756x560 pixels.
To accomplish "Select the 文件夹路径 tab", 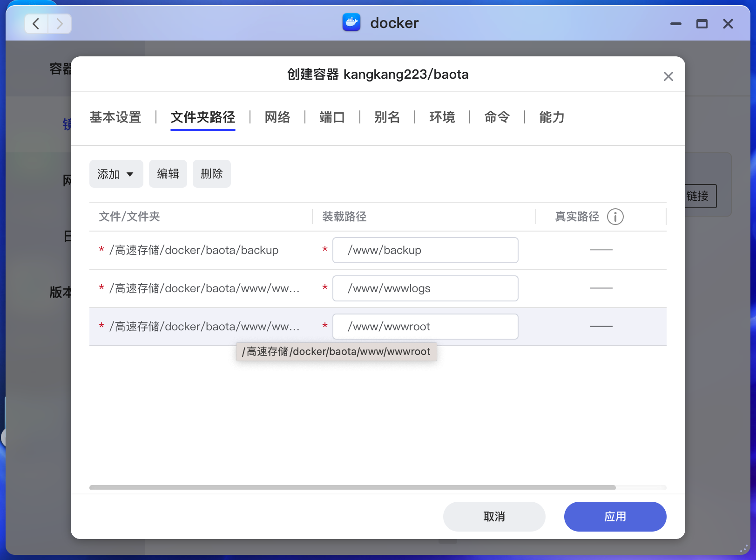I will pos(203,117).
